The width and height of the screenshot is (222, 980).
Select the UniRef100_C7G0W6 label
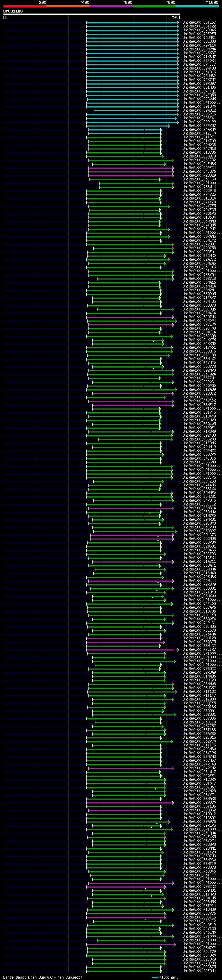199,99
